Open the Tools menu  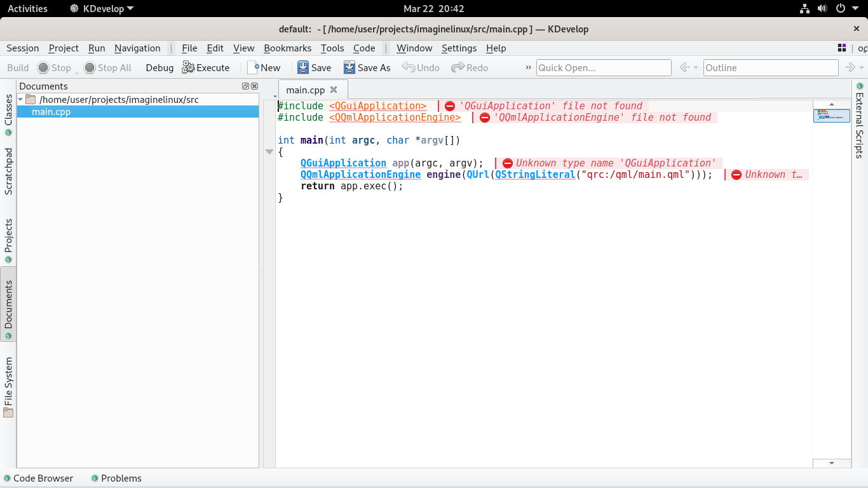pyautogui.click(x=332, y=48)
